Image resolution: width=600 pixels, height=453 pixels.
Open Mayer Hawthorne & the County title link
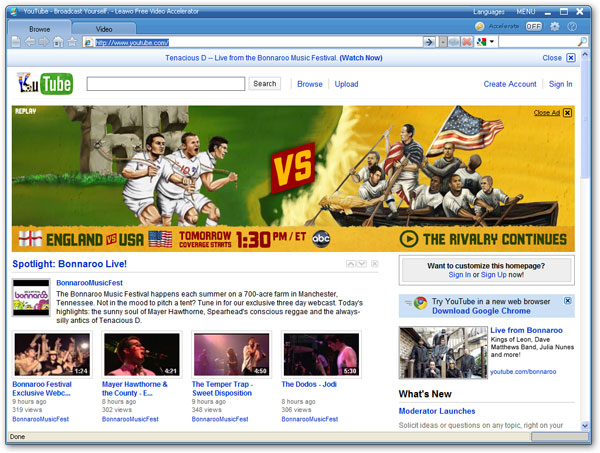135,388
